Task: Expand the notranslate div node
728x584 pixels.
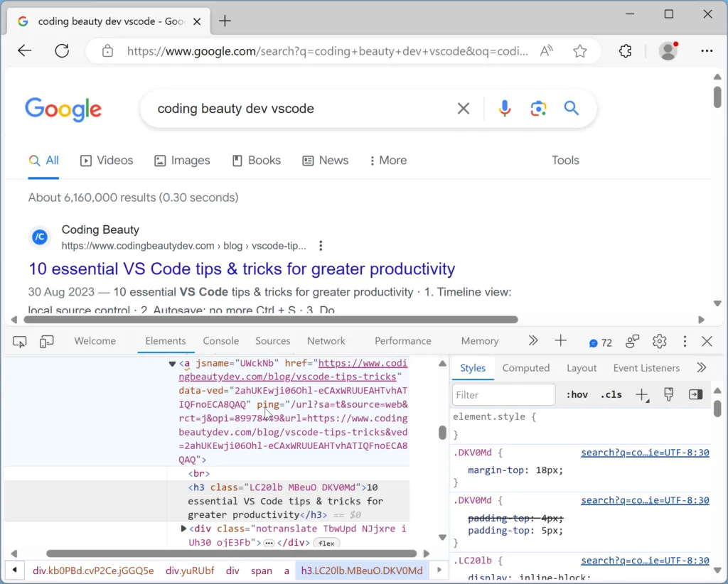Action: [183, 529]
